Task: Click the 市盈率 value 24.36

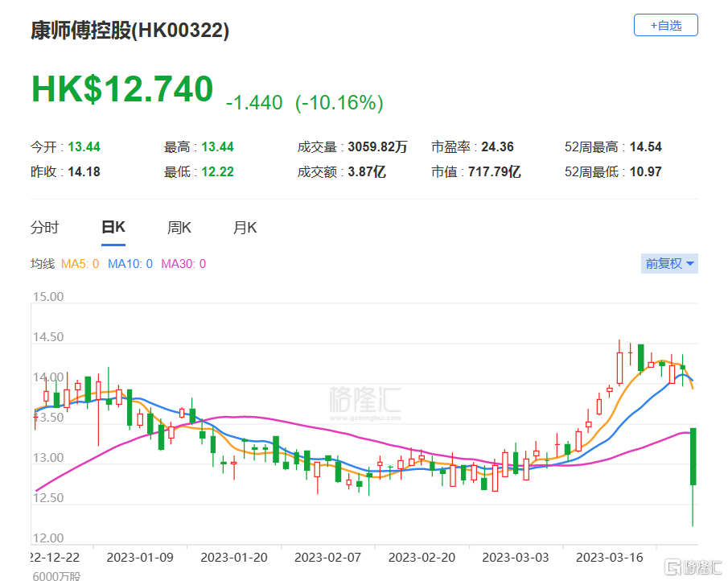Action: click(x=498, y=146)
